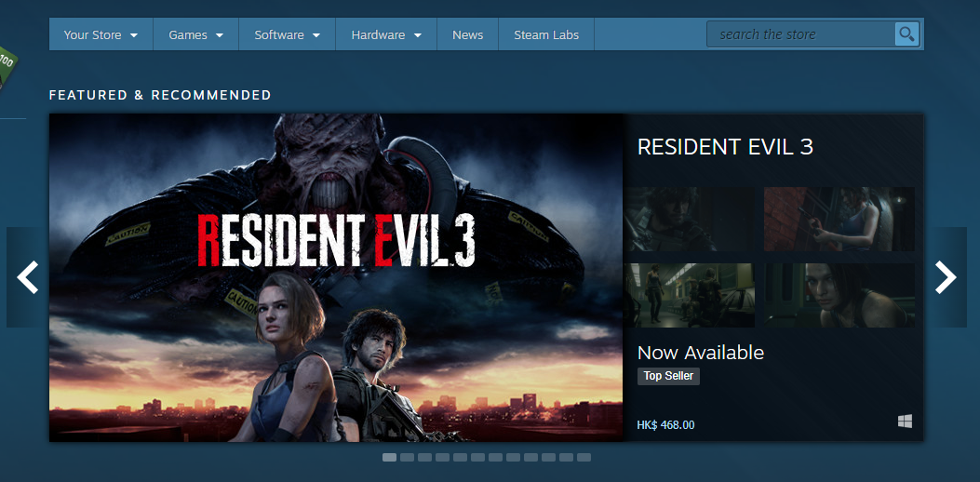View the bottom-left subway car screenshot
980x482 pixels.
tap(689, 295)
